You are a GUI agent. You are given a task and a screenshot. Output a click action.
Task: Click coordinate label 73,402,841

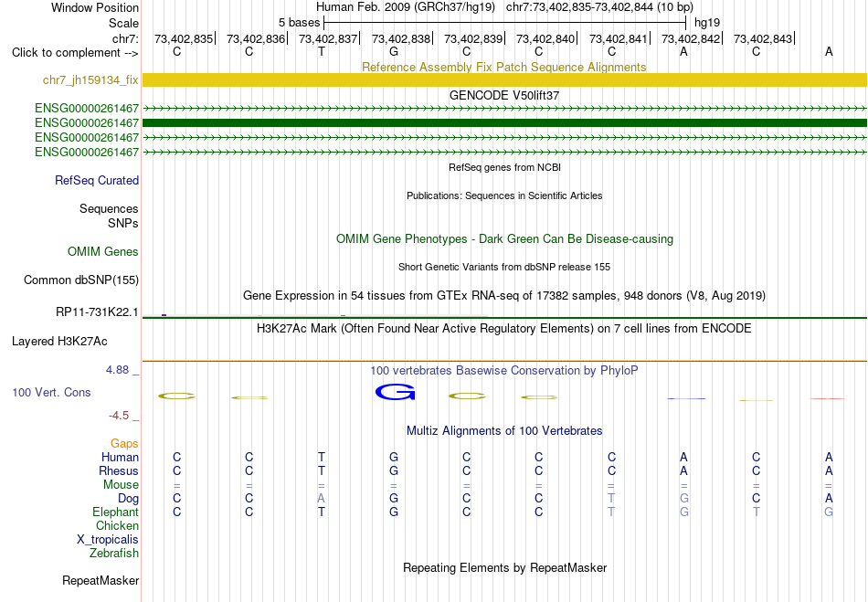tap(619, 38)
